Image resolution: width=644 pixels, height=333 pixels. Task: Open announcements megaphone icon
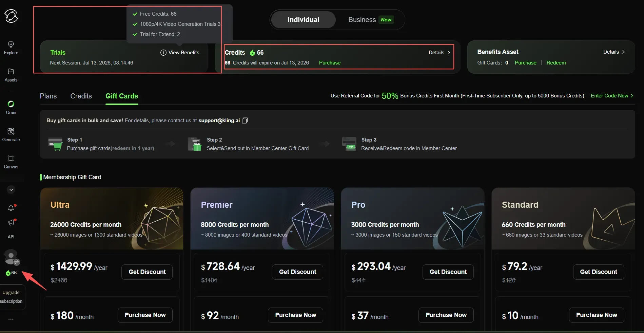tap(11, 222)
